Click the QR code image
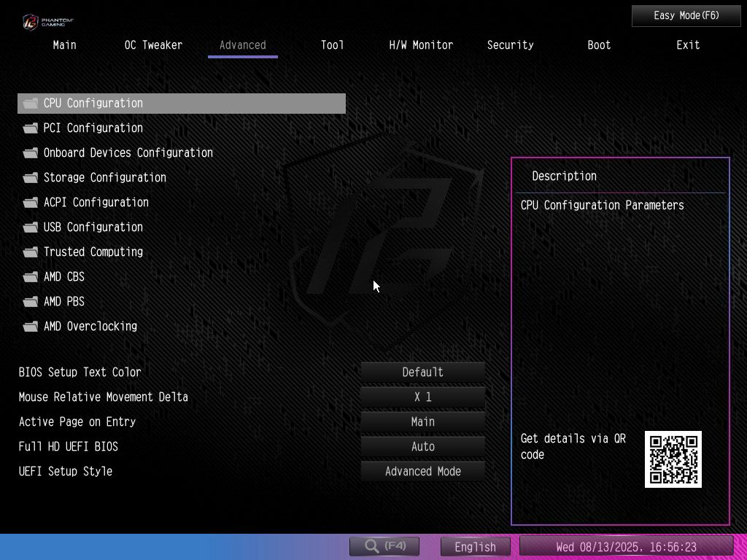This screenshot has width=747, height=560. (673, 459)
